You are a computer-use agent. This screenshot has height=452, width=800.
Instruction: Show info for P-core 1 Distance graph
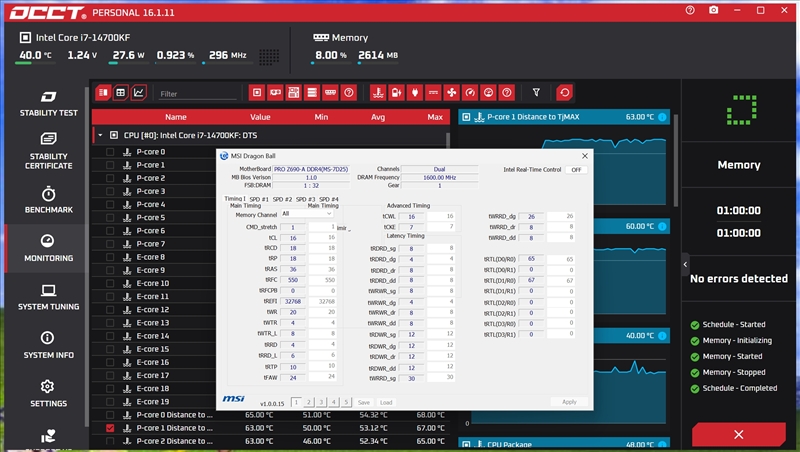(x=662, y=117)
